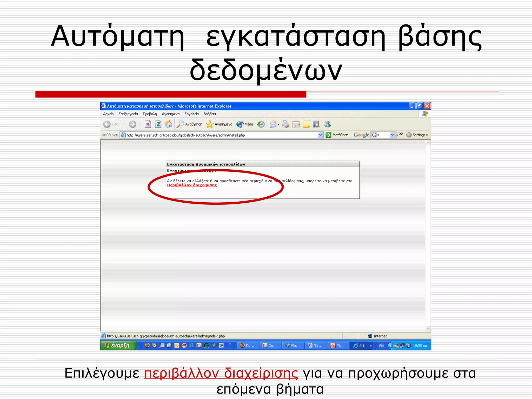Click the Refresh page icon

pyautogui.click(x=158, y=124)
